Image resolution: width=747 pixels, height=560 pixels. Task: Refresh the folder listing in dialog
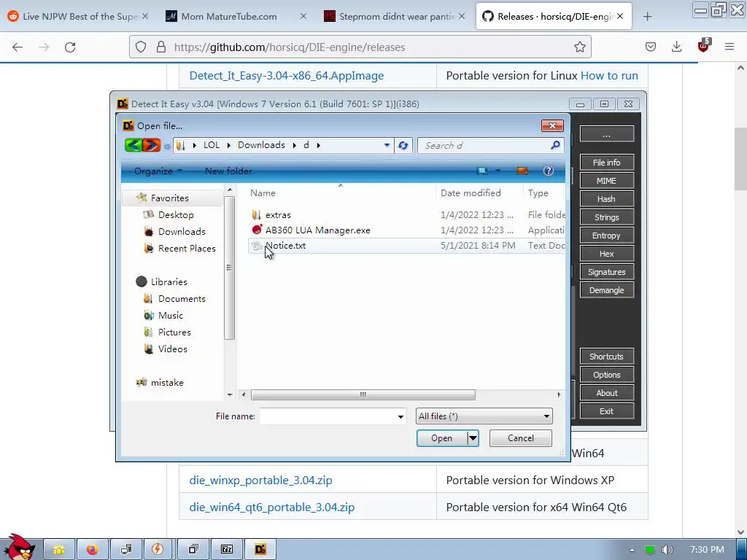[403, 145]
